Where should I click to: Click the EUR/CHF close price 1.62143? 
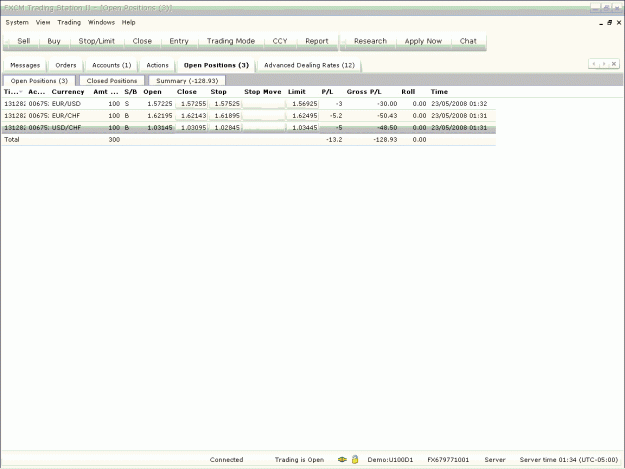point(193,116)
